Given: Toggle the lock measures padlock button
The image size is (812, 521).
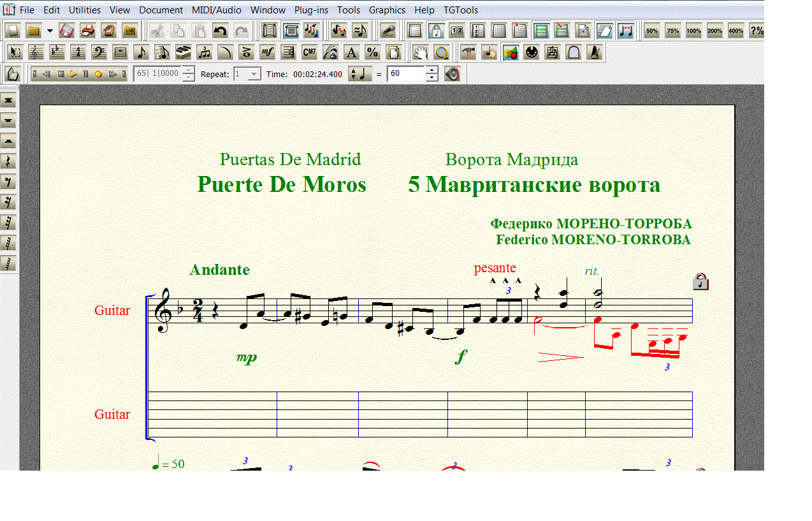Looking at the screenshot, I should click(x=436, y=31).
